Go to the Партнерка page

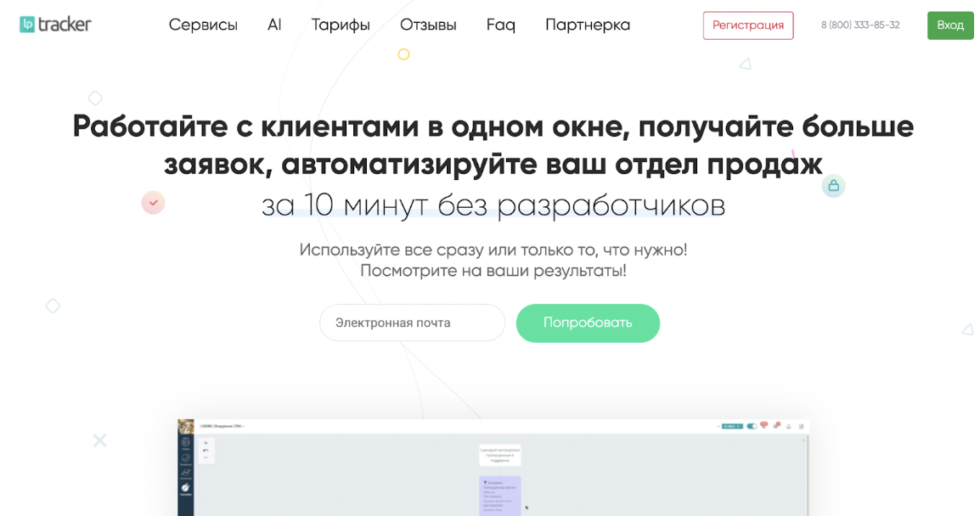click(x=588, y=25)
